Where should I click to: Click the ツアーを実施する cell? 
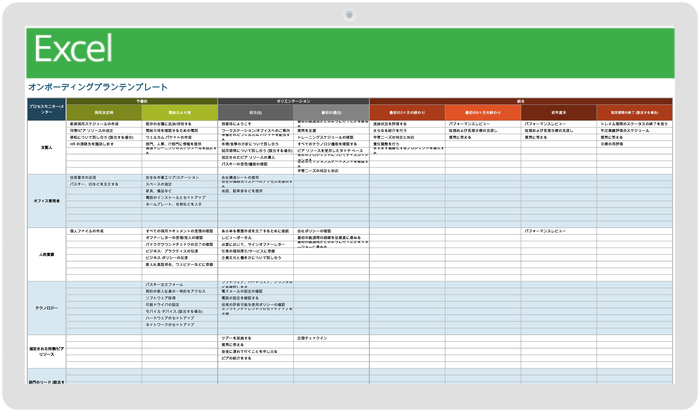coord(236,338)
